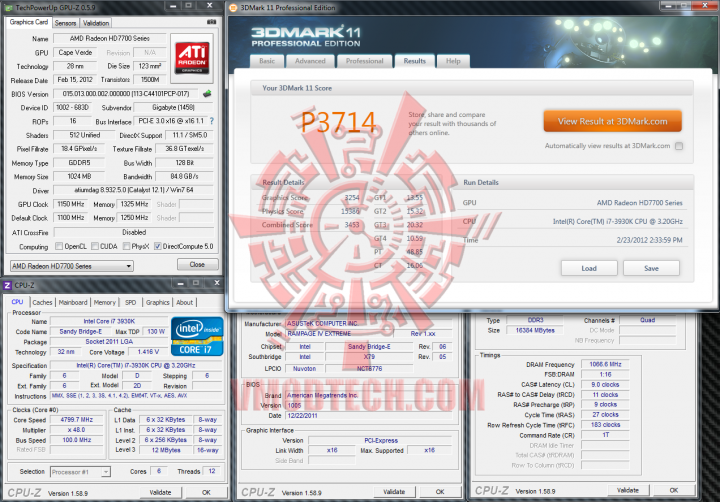Click the BIOS Version field in GPU-Z

(126, 94)
